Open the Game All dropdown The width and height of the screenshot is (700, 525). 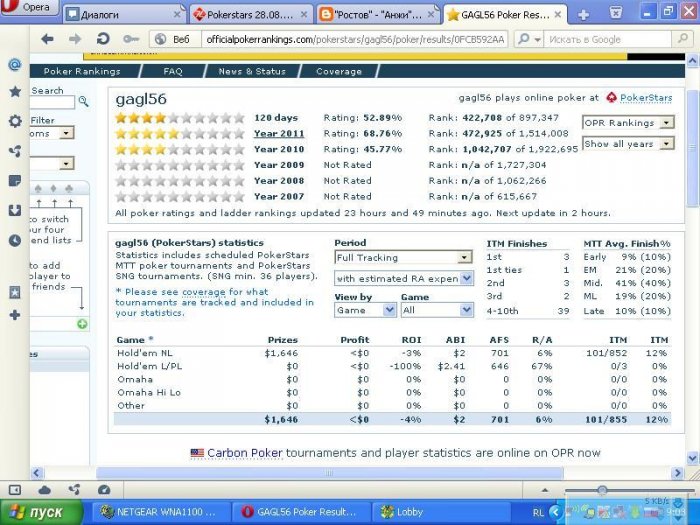(x=437, y=310)
